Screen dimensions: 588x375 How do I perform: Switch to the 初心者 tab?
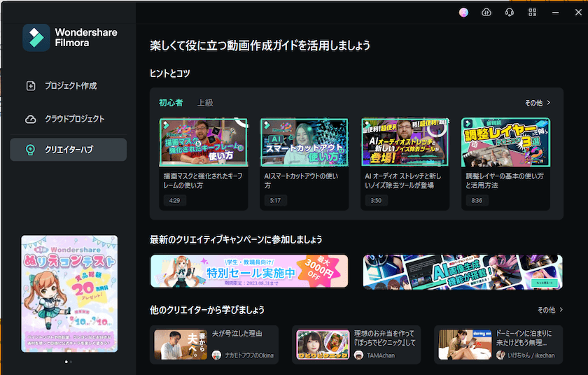pyautogui.click(x=171, y=103)
